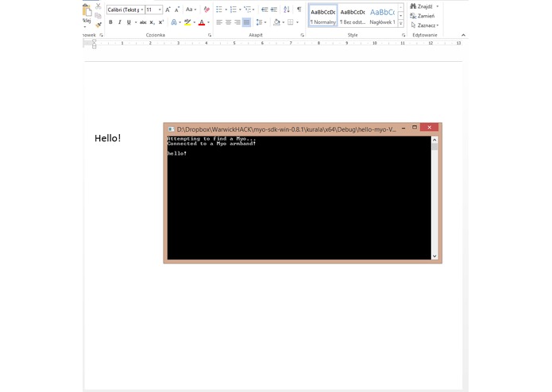Open the font size 11 combo box
Viewport: 552px width, 392px height.
click(154, 10)
